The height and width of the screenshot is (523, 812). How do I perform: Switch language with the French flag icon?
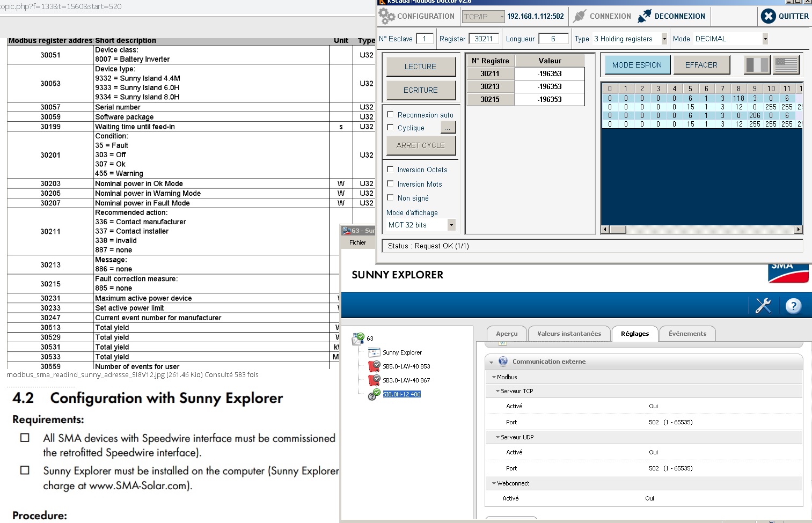pos(757,65)
